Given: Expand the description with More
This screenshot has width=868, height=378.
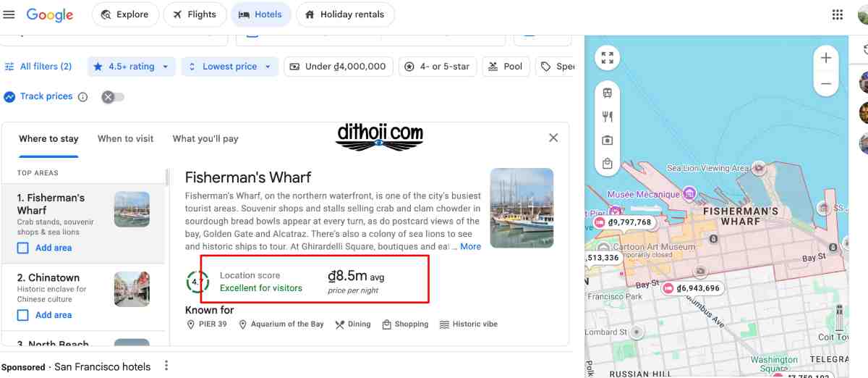Looking at the screenshot, I should tap(470, 247).
